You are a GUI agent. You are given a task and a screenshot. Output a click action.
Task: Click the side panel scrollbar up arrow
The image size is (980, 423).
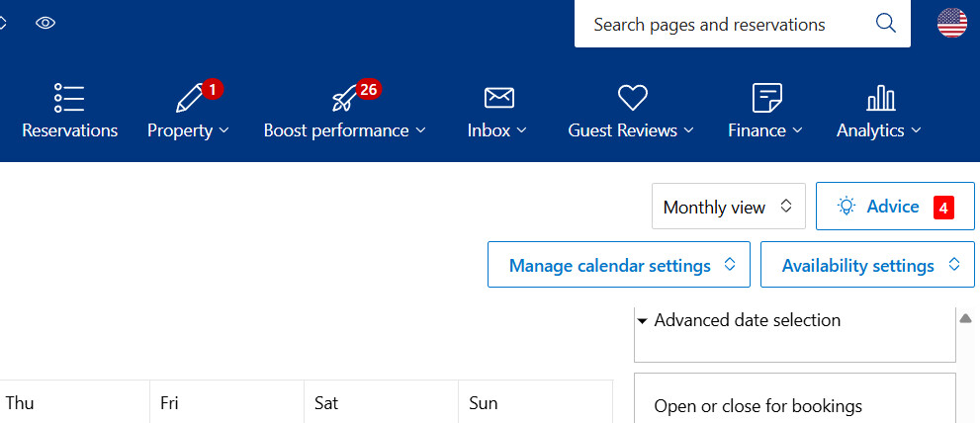[x=966, y=318]
